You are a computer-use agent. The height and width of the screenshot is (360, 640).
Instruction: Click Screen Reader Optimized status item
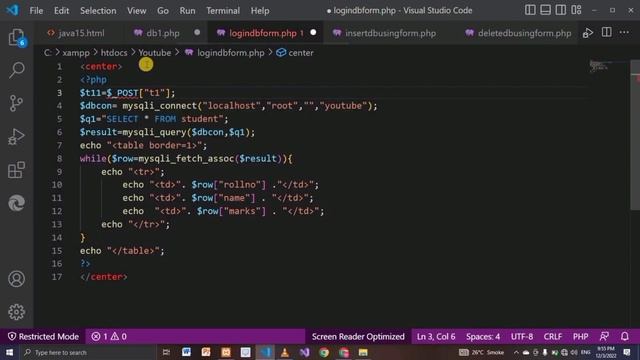click(x=358, y=336)
